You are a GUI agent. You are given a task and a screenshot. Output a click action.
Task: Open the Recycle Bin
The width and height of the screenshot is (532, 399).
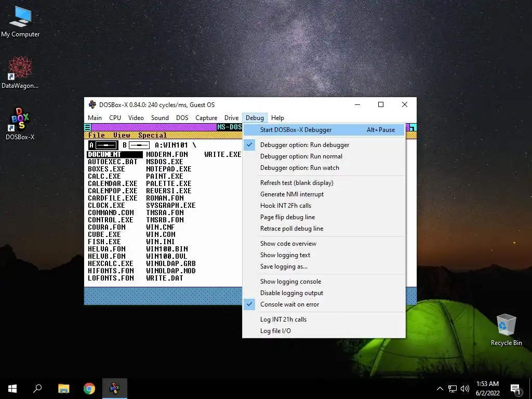click(506, 330)
